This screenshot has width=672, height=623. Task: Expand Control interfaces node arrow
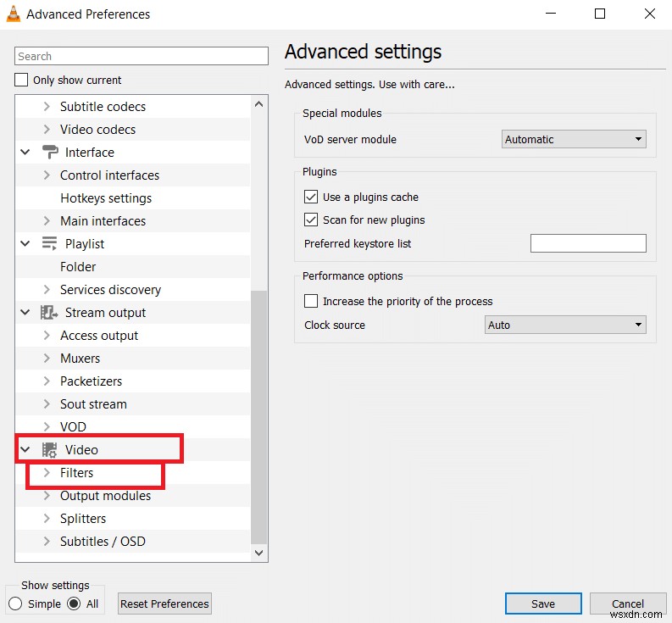pos(47,175)
